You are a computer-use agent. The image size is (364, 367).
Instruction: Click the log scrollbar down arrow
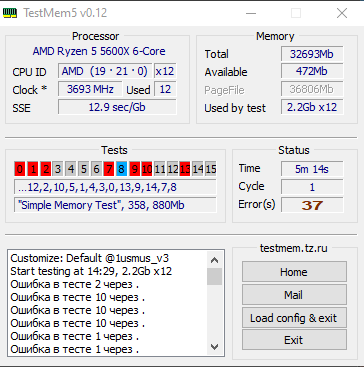click(x=214, y=347)
